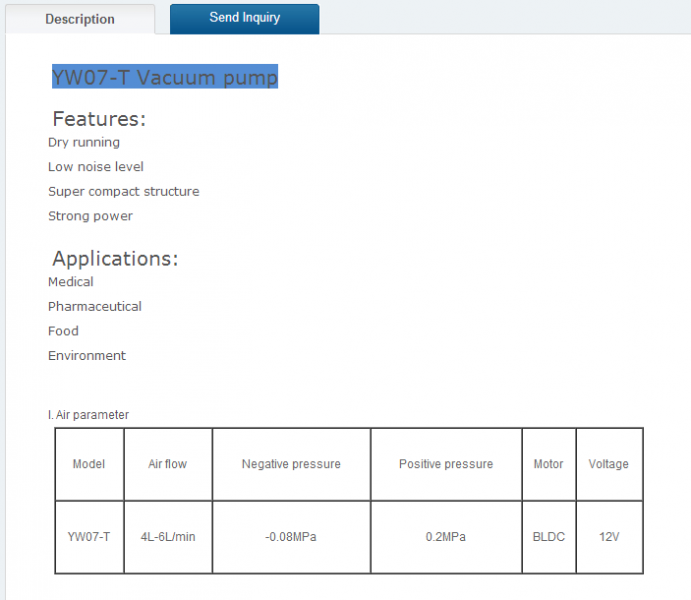The width and height of the screenshot is (691, 600).
Task: Click the highlighted YW07-T Vacuum pump title
Action: pyautogui.click(x=165, y=77)
